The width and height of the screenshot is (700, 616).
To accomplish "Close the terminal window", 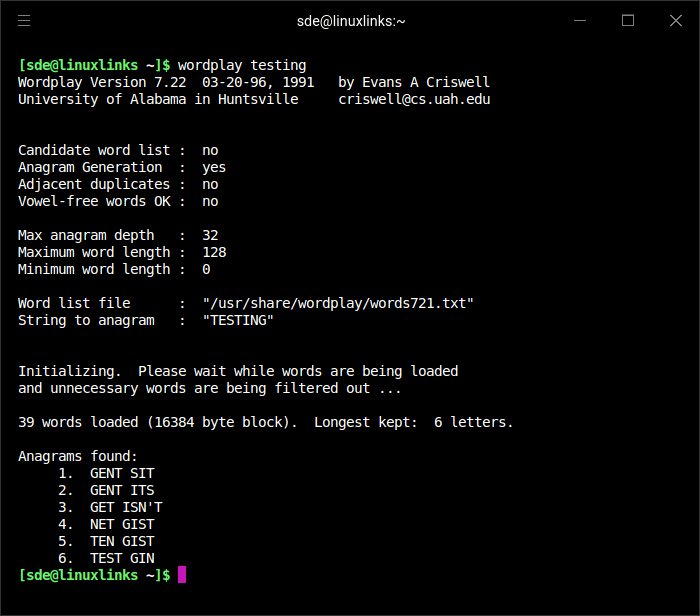I will (x=675, y=20).
